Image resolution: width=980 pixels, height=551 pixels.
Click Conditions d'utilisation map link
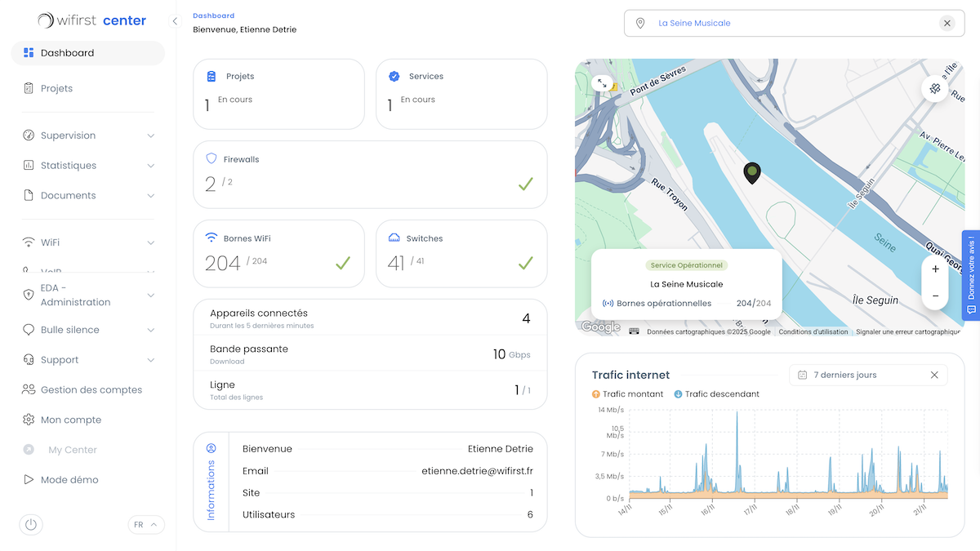pos(813,332)
